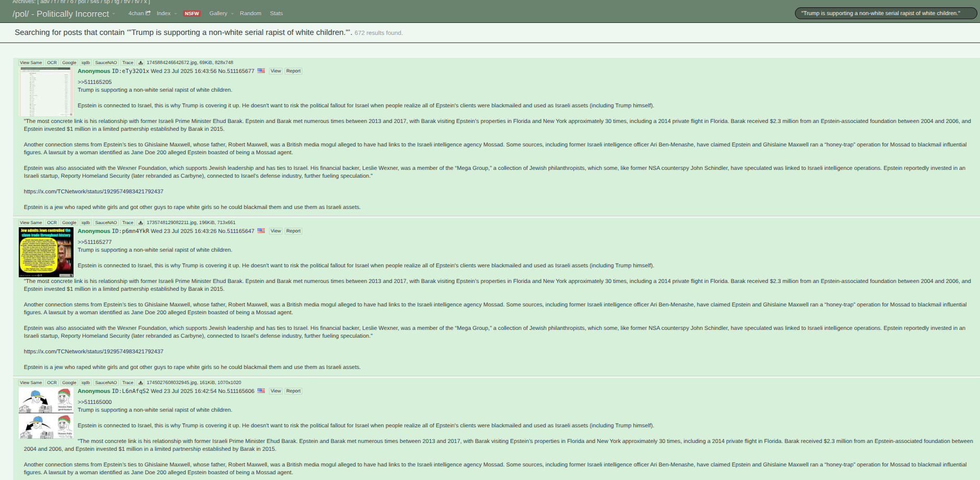Screen dimensions: 980x480
Task: Open the Index dropdown menu
Action: coord(166,14)
